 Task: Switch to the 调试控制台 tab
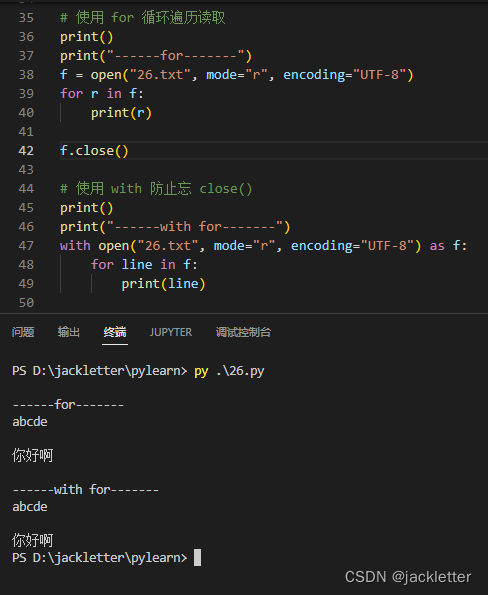[243, 332]
